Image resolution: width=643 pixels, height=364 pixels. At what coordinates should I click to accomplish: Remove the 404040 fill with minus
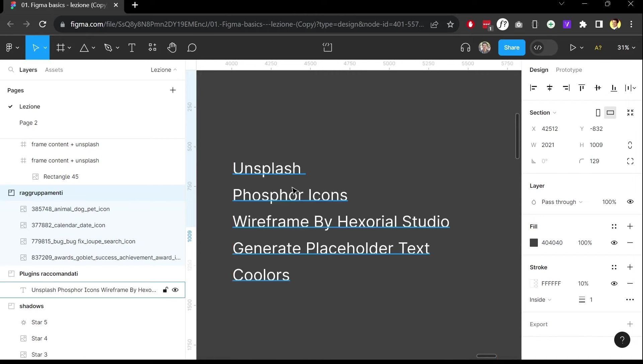tap(630, 243)
